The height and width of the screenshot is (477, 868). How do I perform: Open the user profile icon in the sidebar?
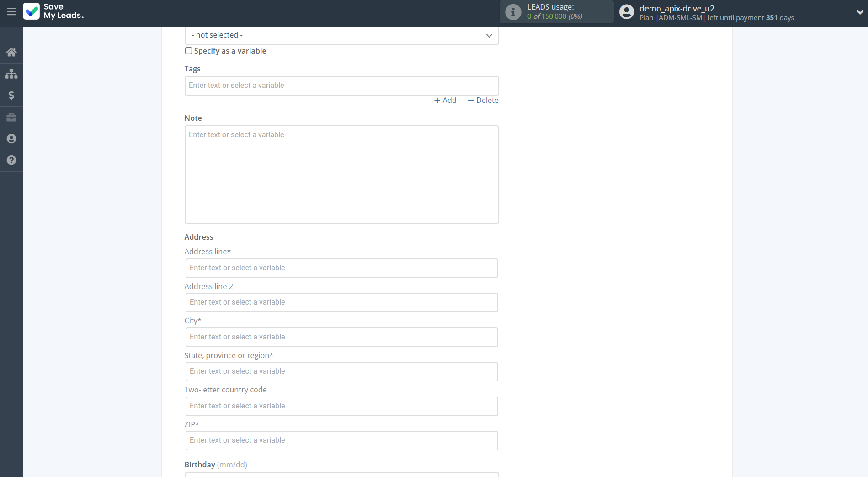coord(11,139)
